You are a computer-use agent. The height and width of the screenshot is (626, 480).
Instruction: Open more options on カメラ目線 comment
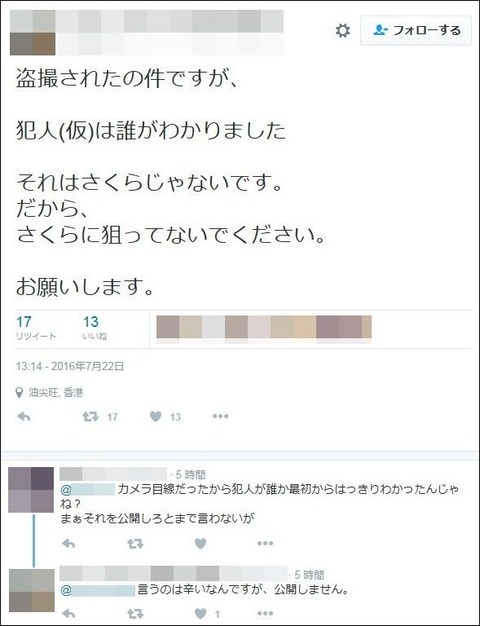coord(265,543)
